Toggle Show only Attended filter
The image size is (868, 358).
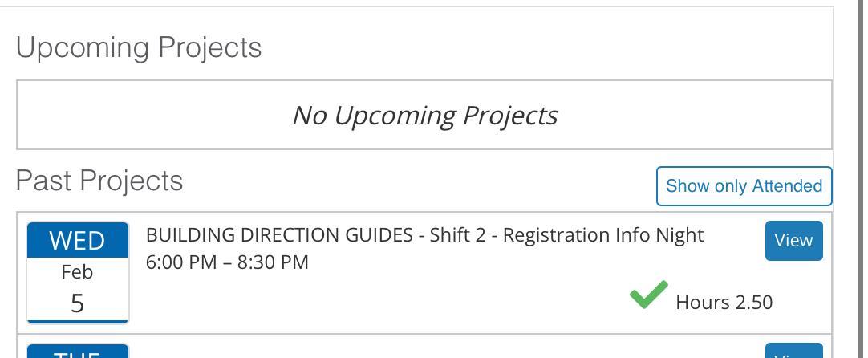tap(744, 186)
